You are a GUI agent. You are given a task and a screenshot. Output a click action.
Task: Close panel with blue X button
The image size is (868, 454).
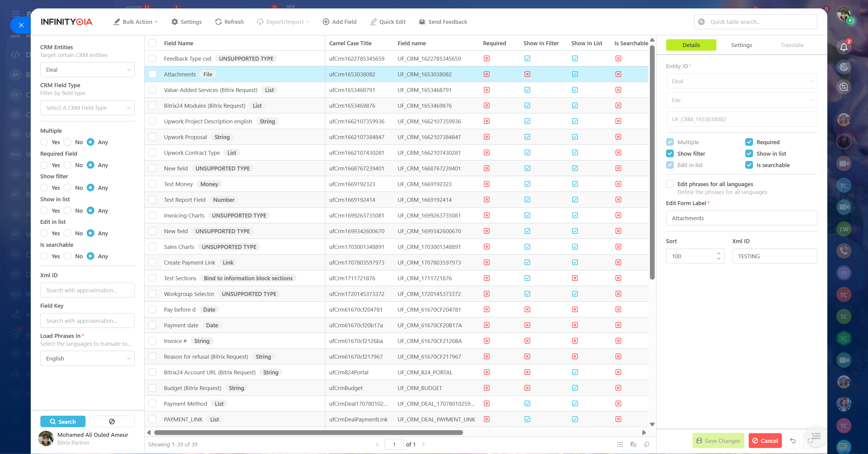[x=21, y=25]
